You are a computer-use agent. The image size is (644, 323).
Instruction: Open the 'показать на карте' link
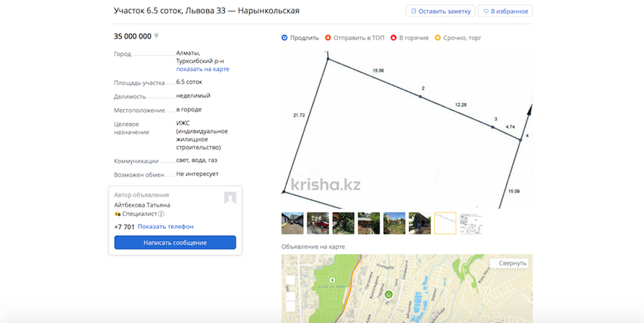(202, 69)
